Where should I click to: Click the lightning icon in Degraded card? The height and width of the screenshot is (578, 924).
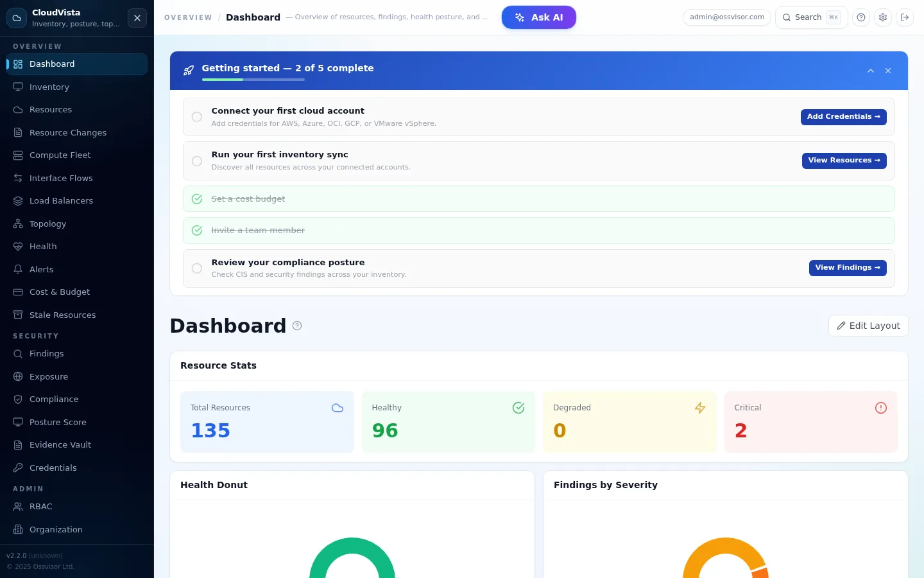[x=700, y=408]
